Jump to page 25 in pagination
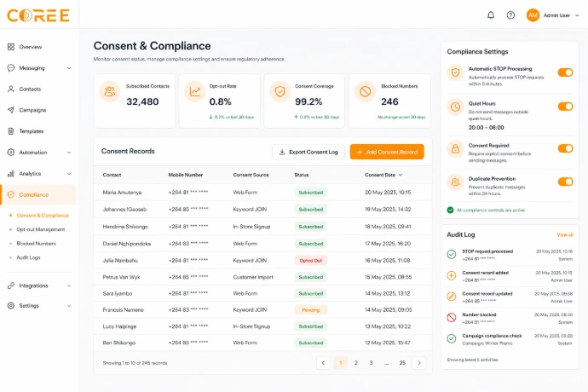This screenshot has height=392, width=588. [402, 363]
